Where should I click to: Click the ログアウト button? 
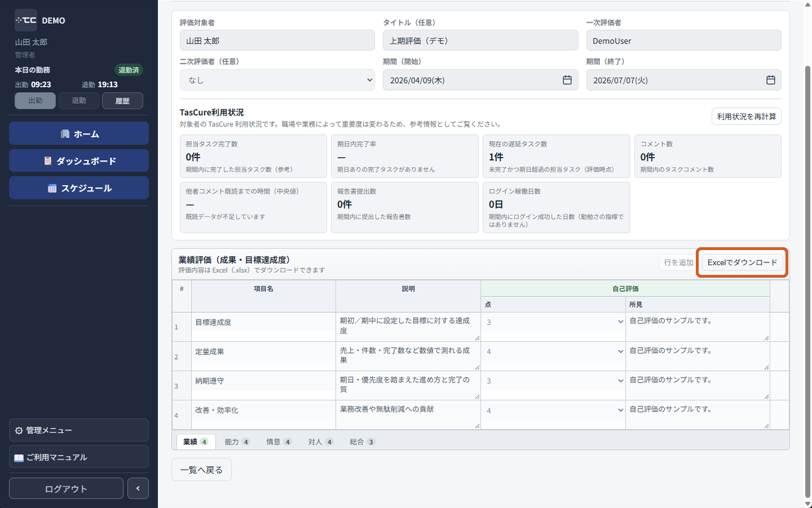(66, 488)
